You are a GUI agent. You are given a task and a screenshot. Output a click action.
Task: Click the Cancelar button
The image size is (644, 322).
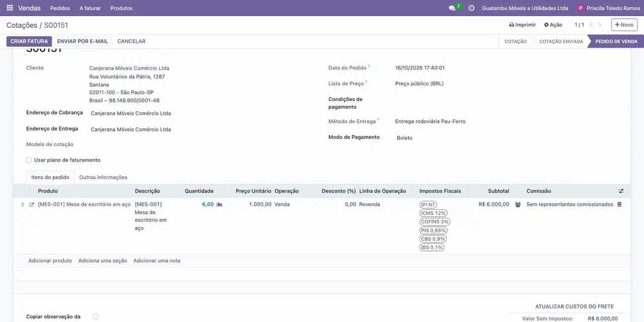click(x=131, y=41)
